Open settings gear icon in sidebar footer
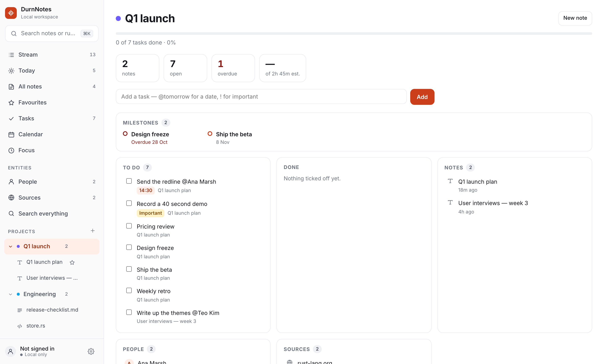Screen dimensions: 604x364 pos(91,351)
